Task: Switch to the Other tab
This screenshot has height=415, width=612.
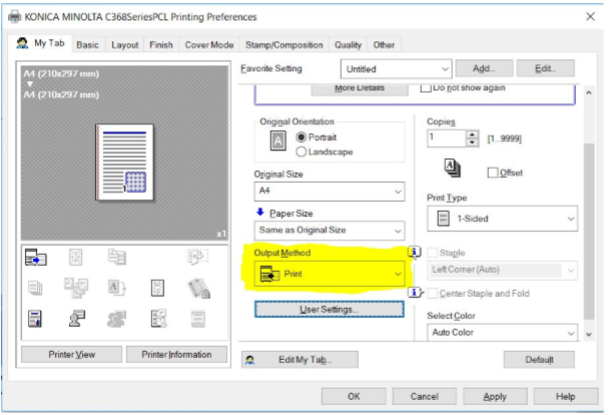Action: coord(384,45)
